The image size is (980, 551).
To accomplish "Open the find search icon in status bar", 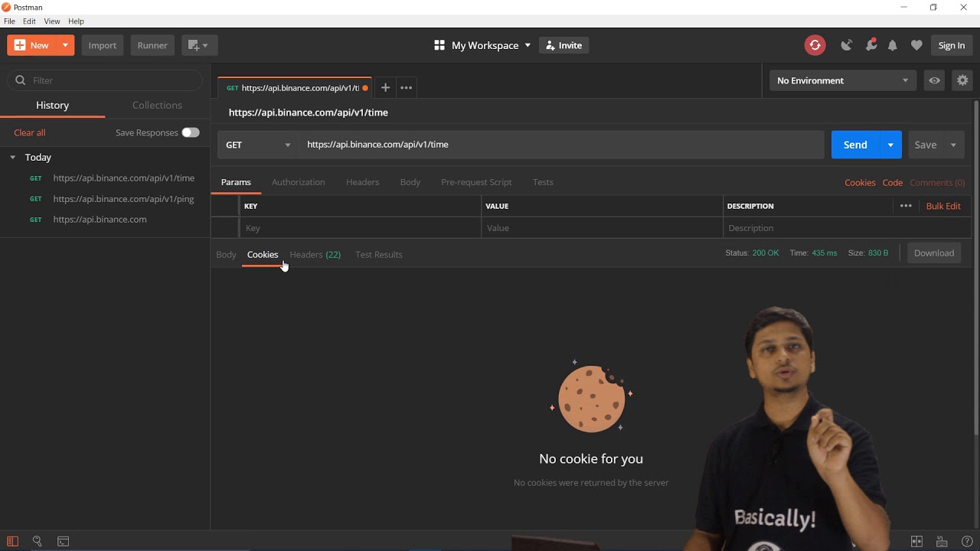I will tap(37, 541).
